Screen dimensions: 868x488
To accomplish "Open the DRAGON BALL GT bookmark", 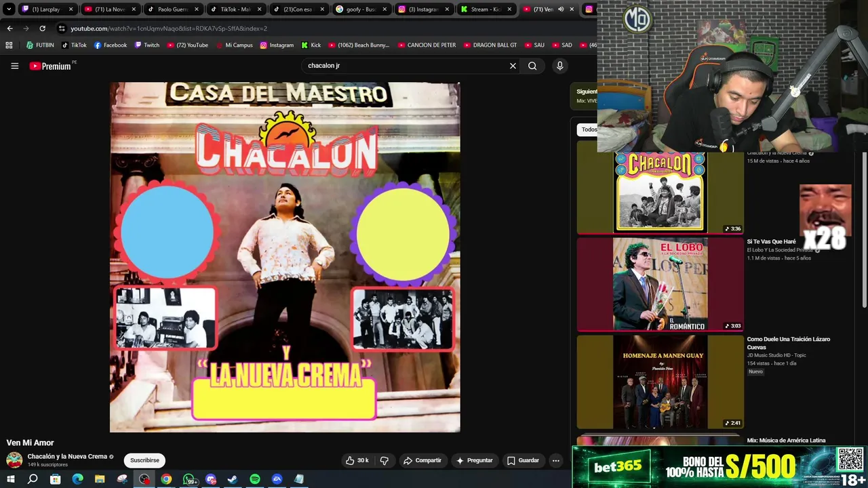I will (490, 45).
